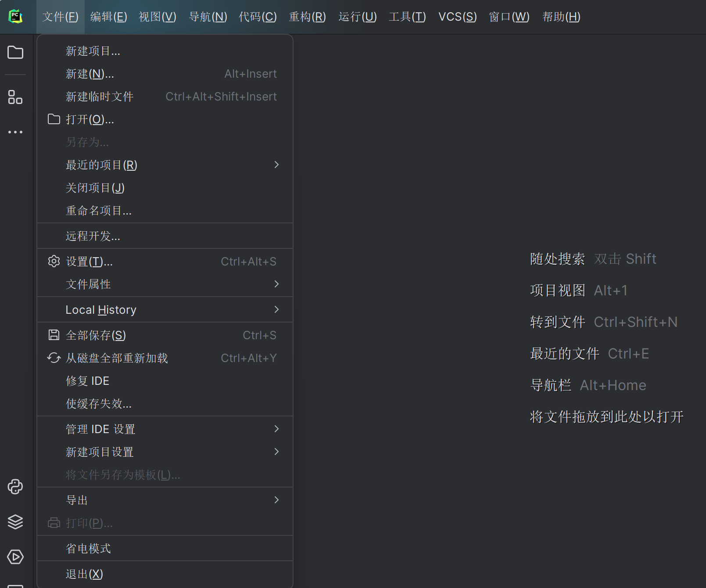Expand the 最近的项目(R) submenu arrow

tap(276, 165)
